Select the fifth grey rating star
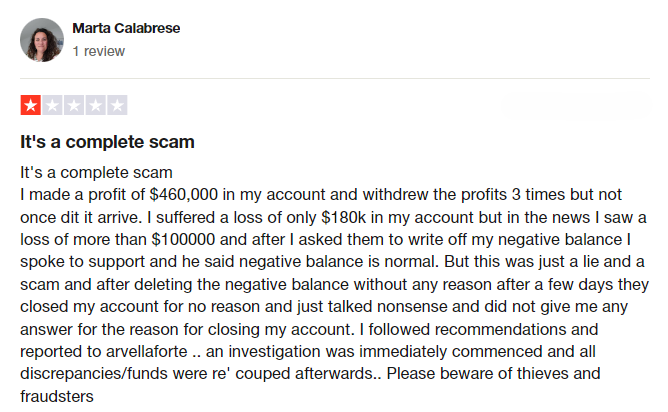668x412 pixels. pyautogui.click(x=117, y=105)
